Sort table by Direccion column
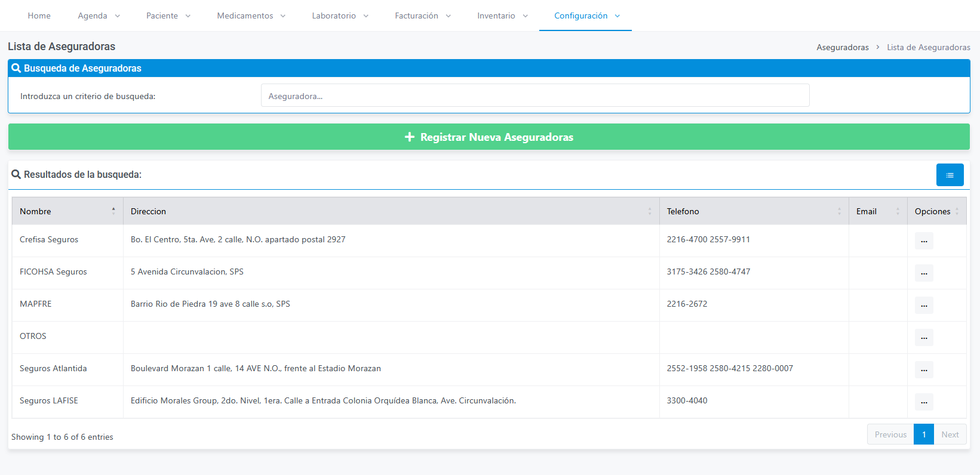The height and width of the screenshot is (475, 980). 391,211
